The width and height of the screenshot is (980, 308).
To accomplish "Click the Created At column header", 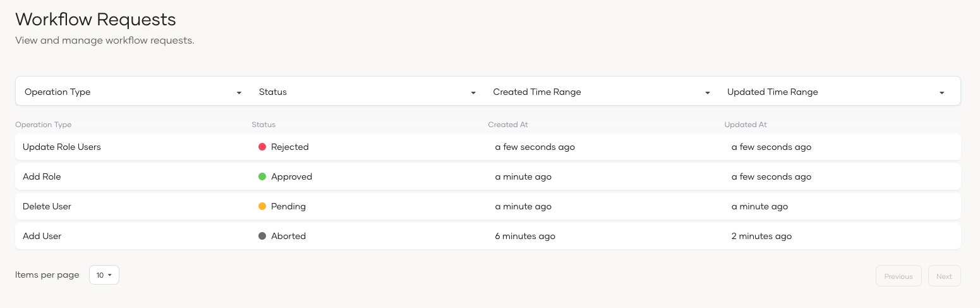I will click(508, 125).
